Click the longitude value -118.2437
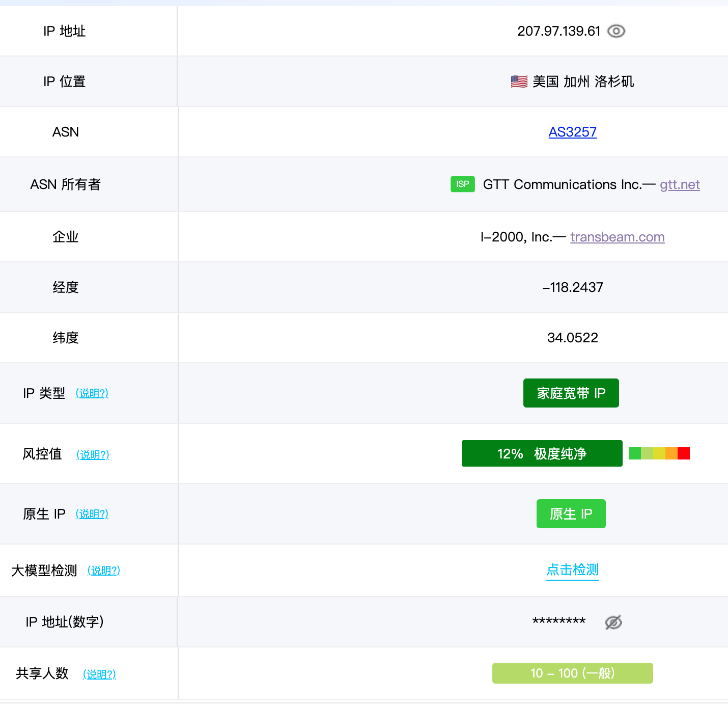 pyautogui.click(x=573, y=287)
